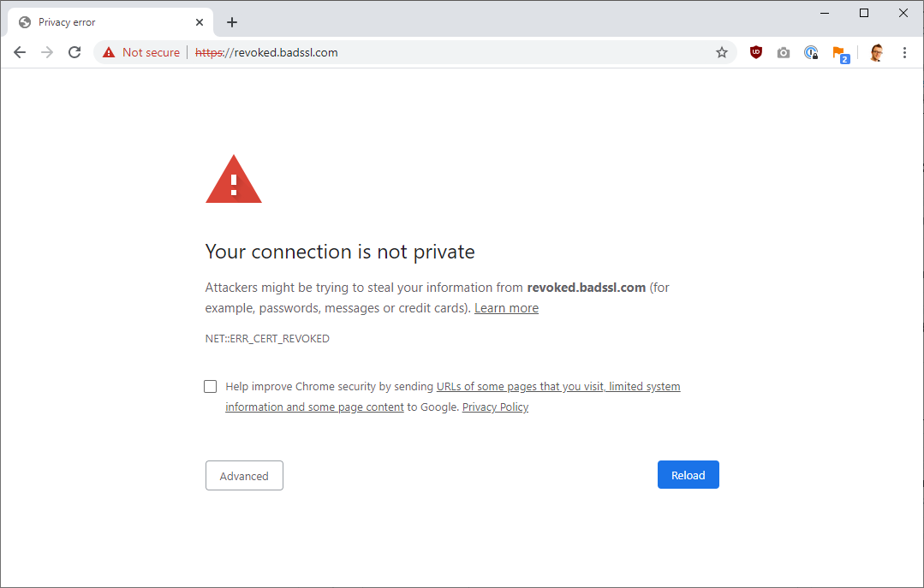Reload the page using toolbar icon
Screen dimensions: 924x588
(75, 52)
